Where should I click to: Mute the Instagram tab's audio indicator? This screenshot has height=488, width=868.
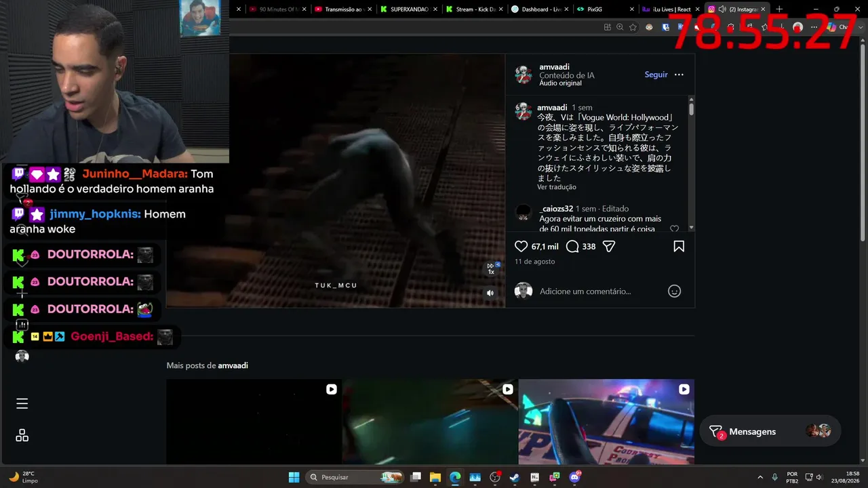(x=722, y=9)
